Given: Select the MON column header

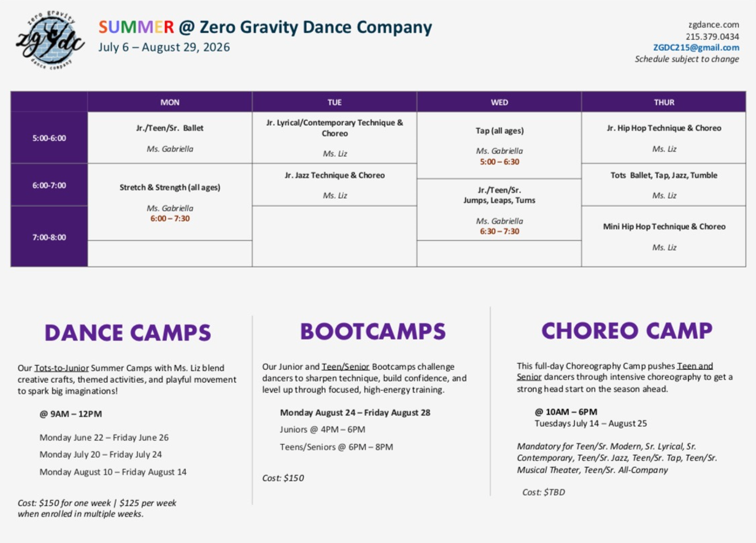Looking at the screenshot, I should coord(170,102).
